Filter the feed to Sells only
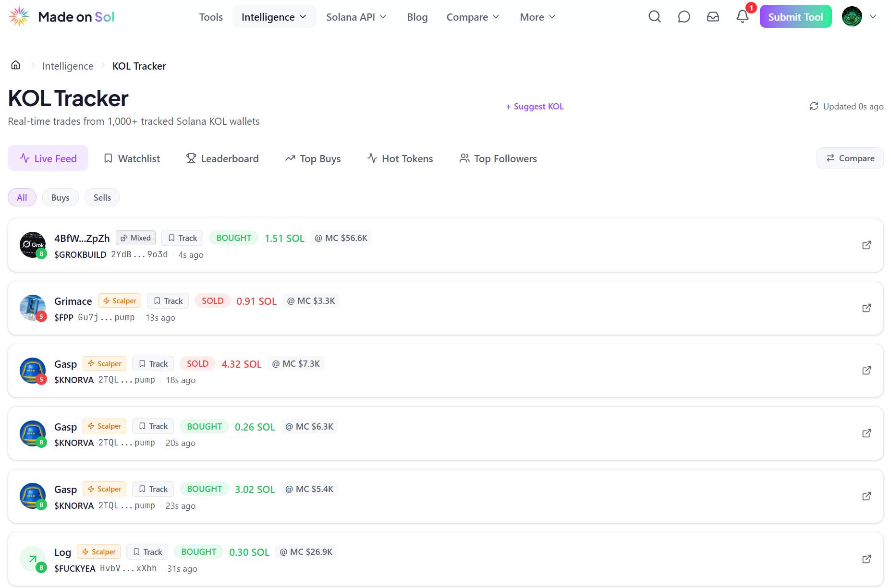 (102, 197)
